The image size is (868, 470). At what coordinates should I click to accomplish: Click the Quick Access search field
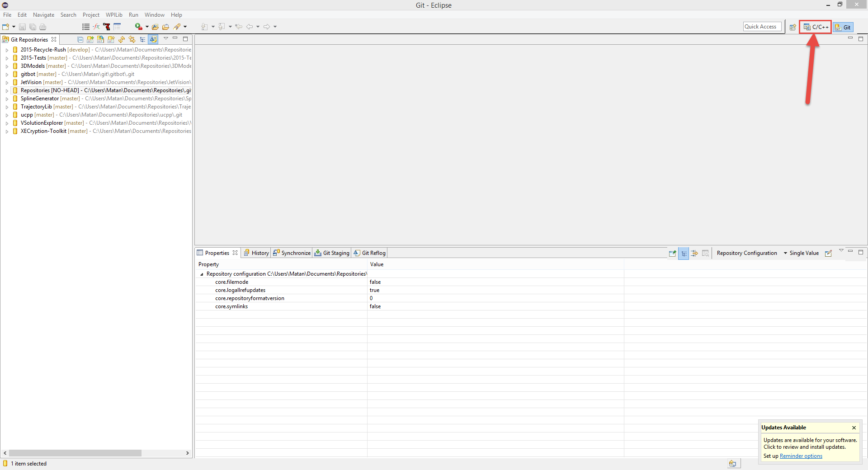coord(762,27)
